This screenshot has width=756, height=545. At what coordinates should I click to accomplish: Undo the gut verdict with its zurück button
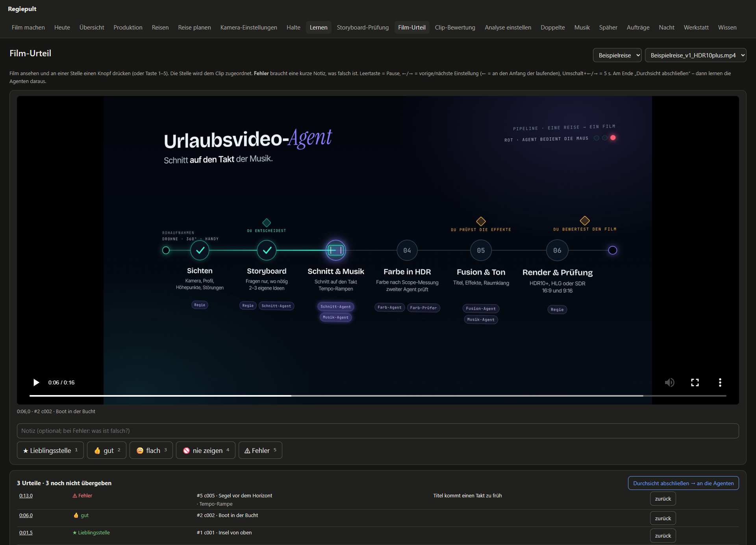point(663,518)
